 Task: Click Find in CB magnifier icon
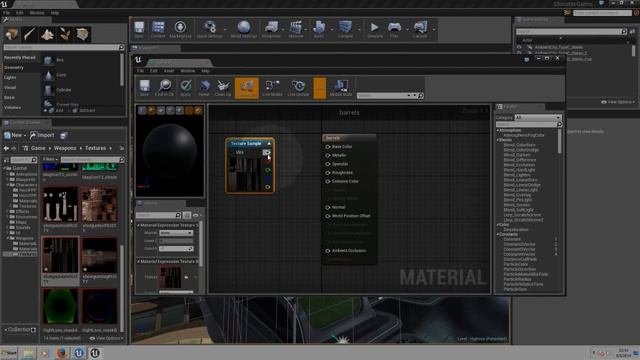(164, 88)
